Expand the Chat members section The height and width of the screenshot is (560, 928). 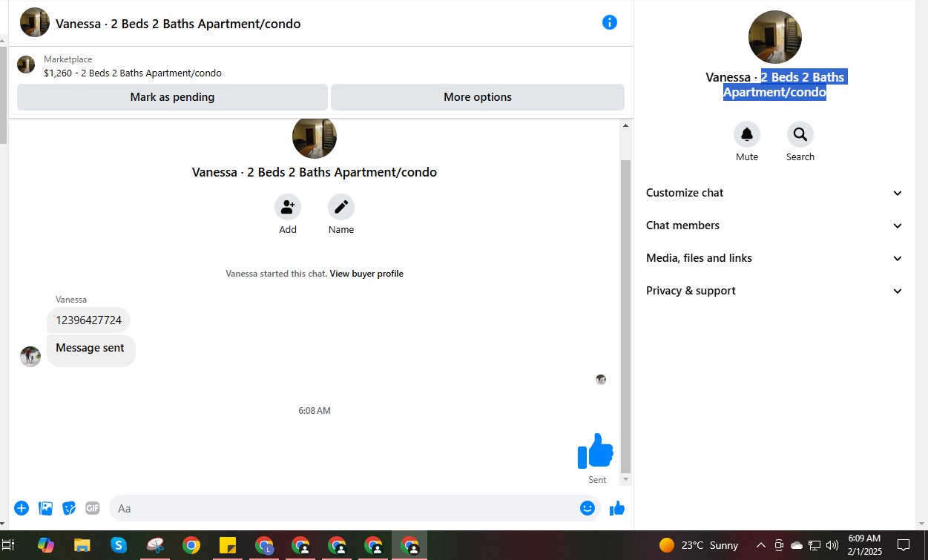774,225
